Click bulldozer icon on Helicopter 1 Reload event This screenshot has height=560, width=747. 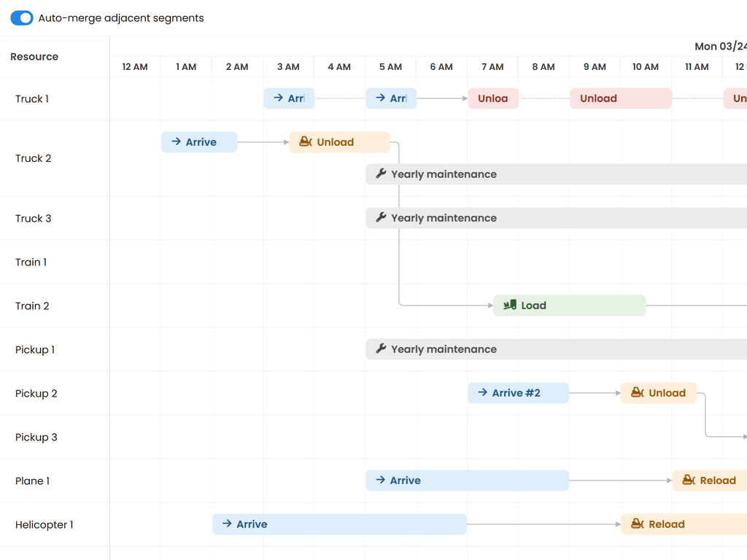(638, 524)
